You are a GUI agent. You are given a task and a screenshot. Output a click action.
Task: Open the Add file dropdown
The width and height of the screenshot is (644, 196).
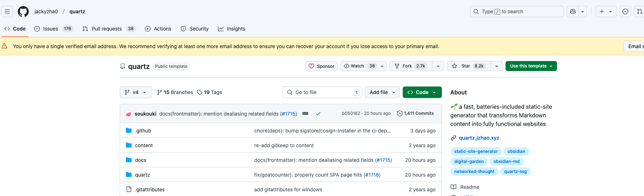coord(382,92)
